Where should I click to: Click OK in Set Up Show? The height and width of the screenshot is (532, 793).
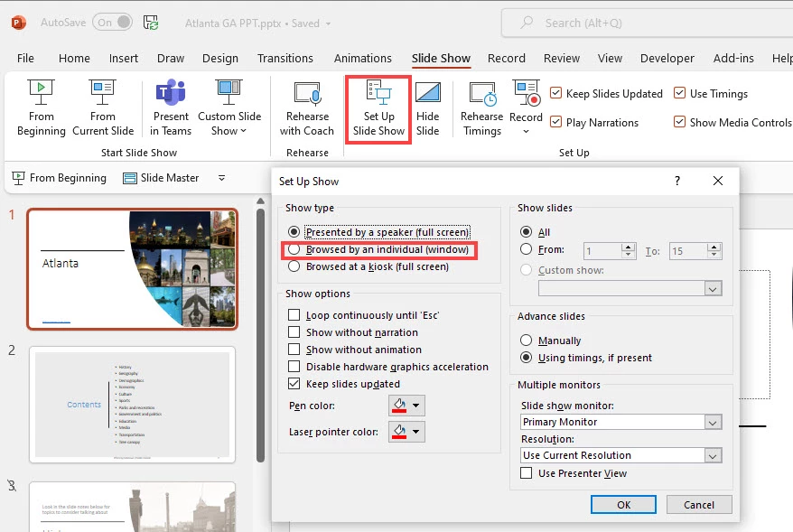(623, 505)
